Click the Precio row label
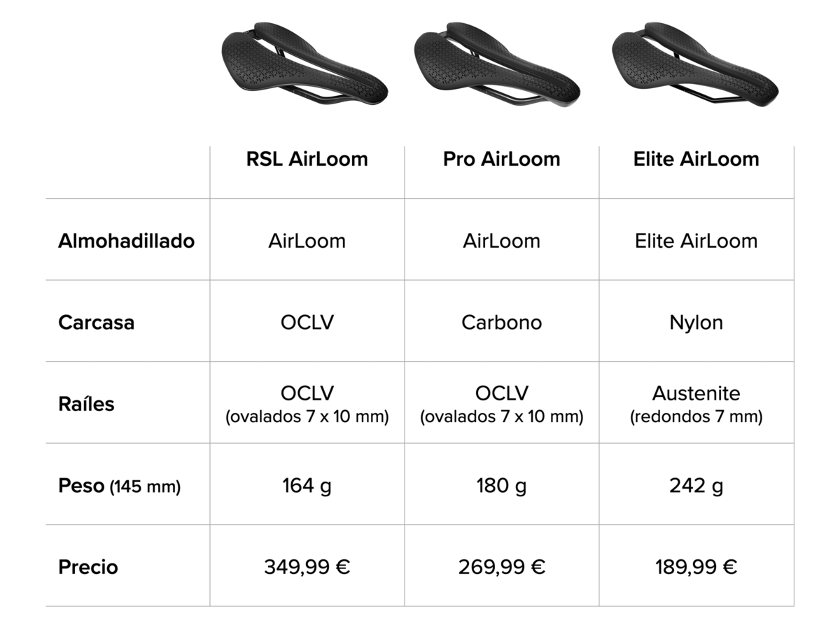This screenshot has width=840, height=630. [x=88, y=567]
